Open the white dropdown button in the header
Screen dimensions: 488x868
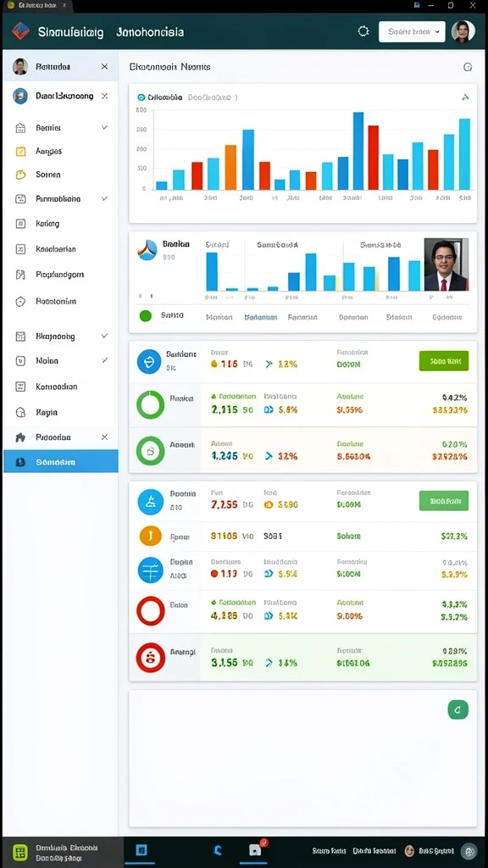pyautogui.click(x=412, y=32)
